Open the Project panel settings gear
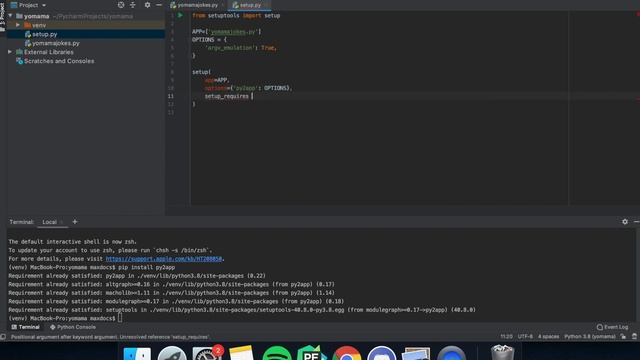640x360 pixels. click(147, 5)
